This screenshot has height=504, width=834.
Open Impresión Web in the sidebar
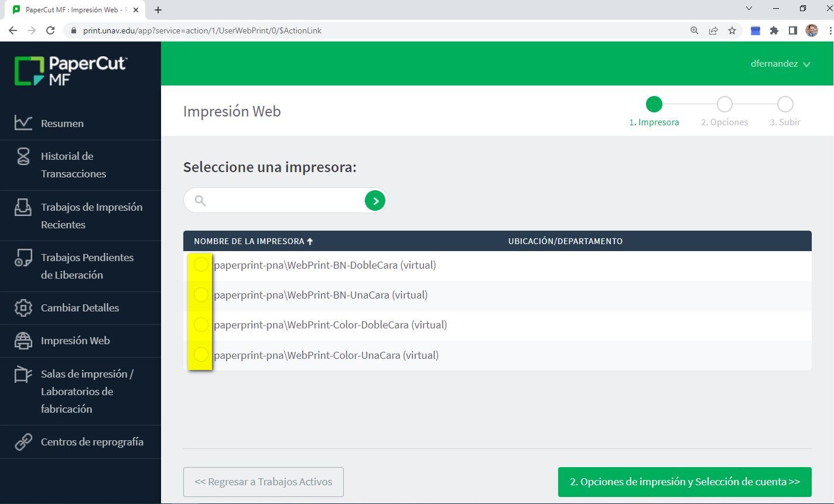click(x=75, y=341)
